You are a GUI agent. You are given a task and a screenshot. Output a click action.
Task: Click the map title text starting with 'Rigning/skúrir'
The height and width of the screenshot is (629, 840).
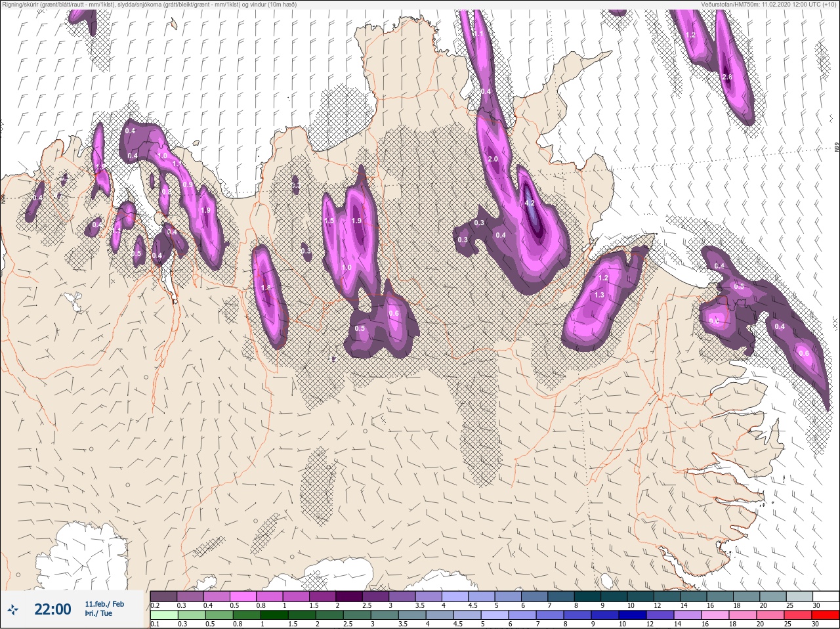148,5
